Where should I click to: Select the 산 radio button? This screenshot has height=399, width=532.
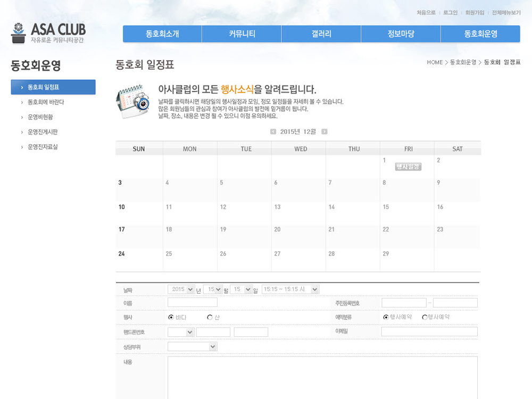(210, 317)
